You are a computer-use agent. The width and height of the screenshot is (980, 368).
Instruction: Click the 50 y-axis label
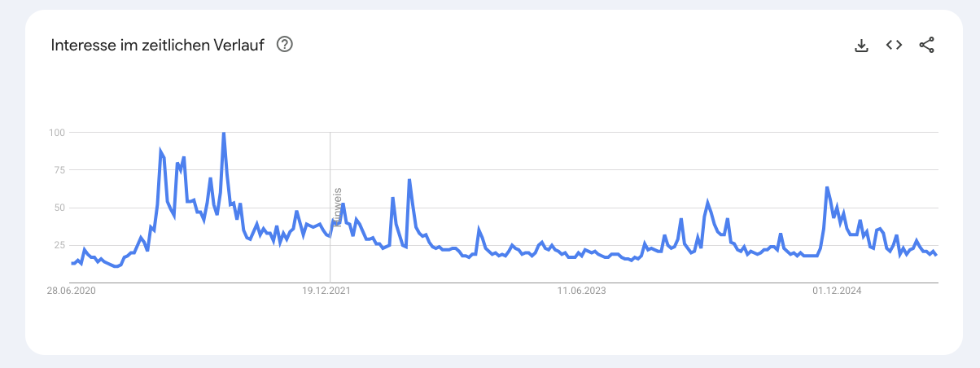(x=59, y=207)
